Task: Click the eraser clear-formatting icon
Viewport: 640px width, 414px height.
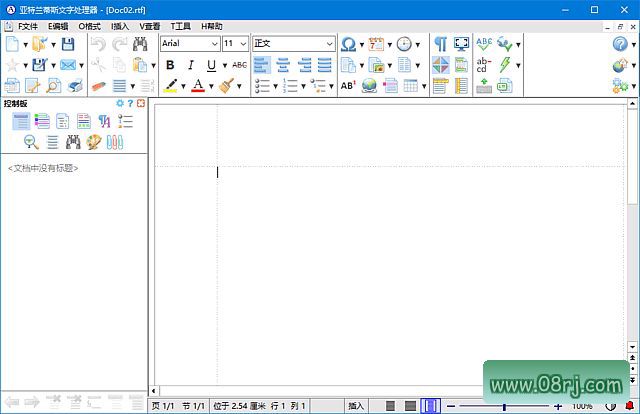Action: (x=98, y=86)
